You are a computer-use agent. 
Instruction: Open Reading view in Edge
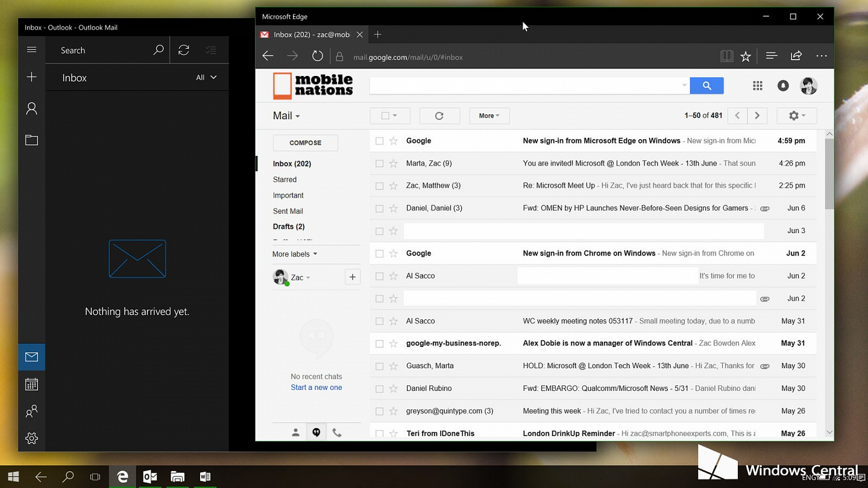point(727,56)
